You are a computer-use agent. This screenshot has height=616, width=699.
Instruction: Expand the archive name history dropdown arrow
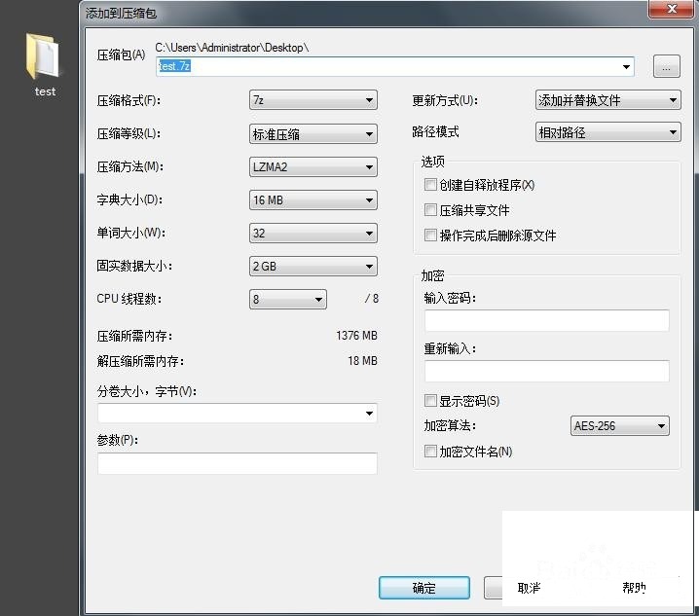pos(626,66)
